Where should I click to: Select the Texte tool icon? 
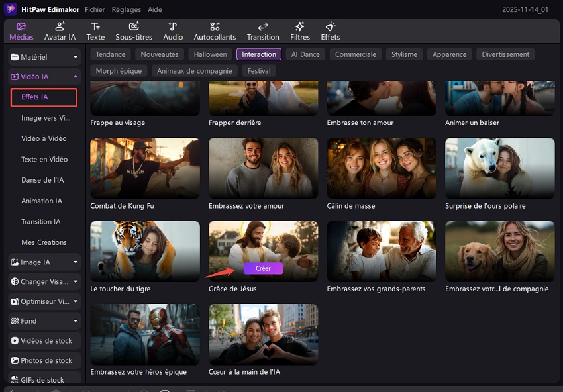[95, 30]
